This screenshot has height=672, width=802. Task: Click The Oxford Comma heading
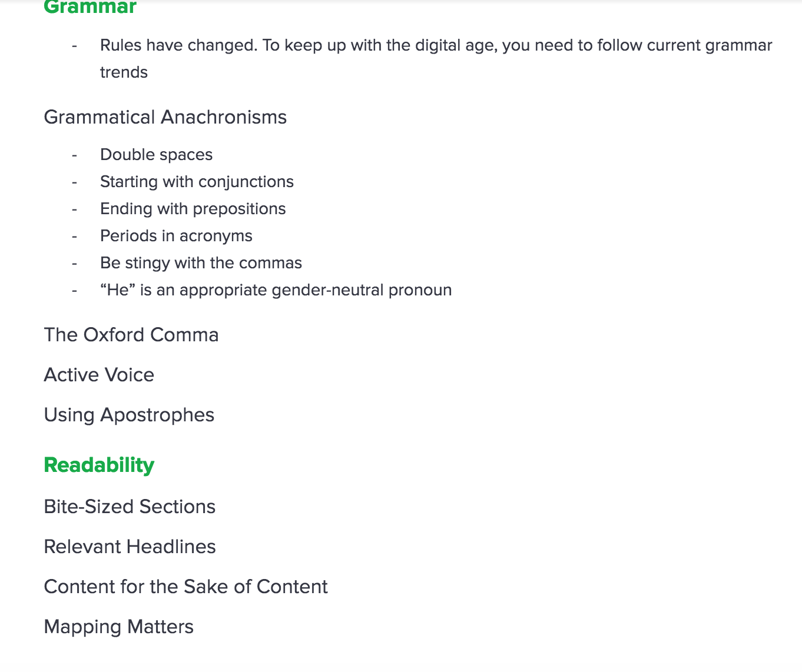131,335
